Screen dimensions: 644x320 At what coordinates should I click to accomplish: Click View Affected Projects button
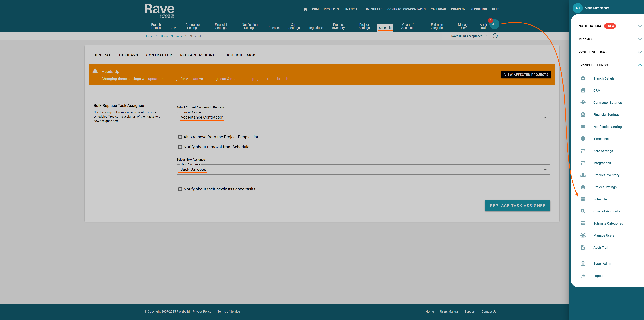[526, 75]
